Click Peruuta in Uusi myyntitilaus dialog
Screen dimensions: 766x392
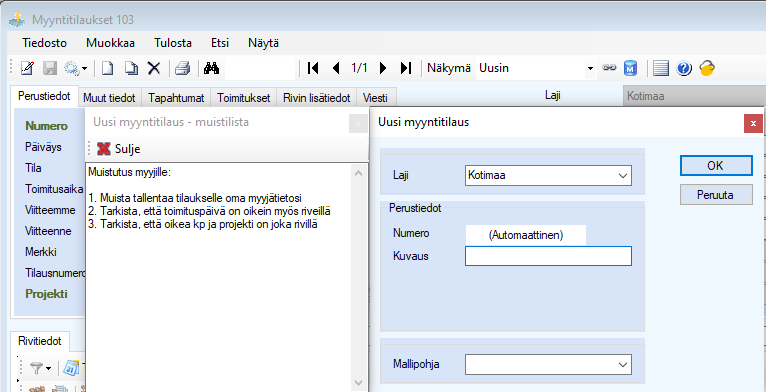tap(716, 195)
